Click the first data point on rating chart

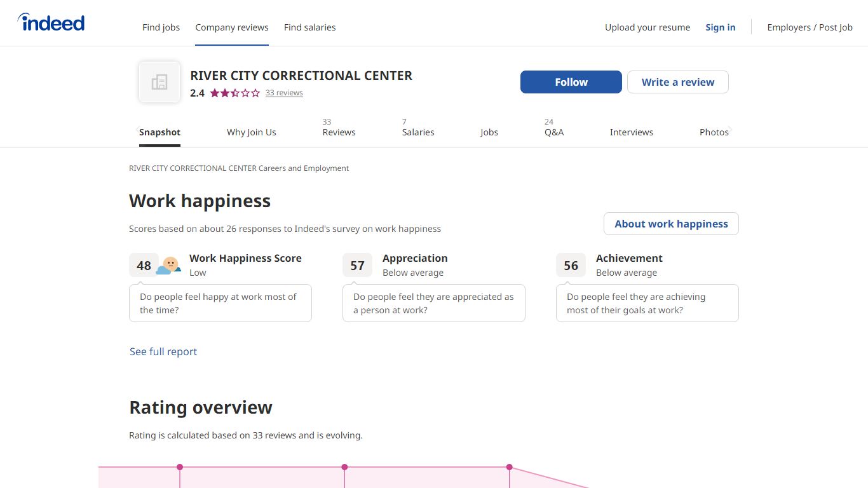[180, 467]
